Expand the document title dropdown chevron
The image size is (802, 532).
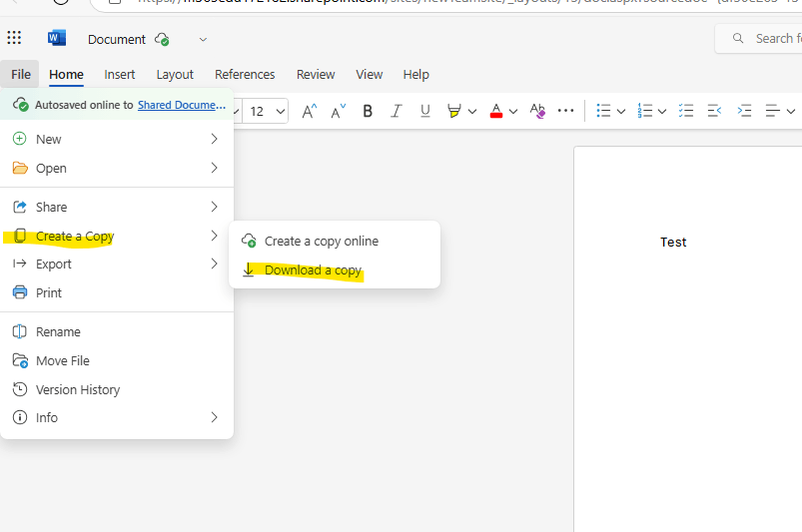[203, 39]
